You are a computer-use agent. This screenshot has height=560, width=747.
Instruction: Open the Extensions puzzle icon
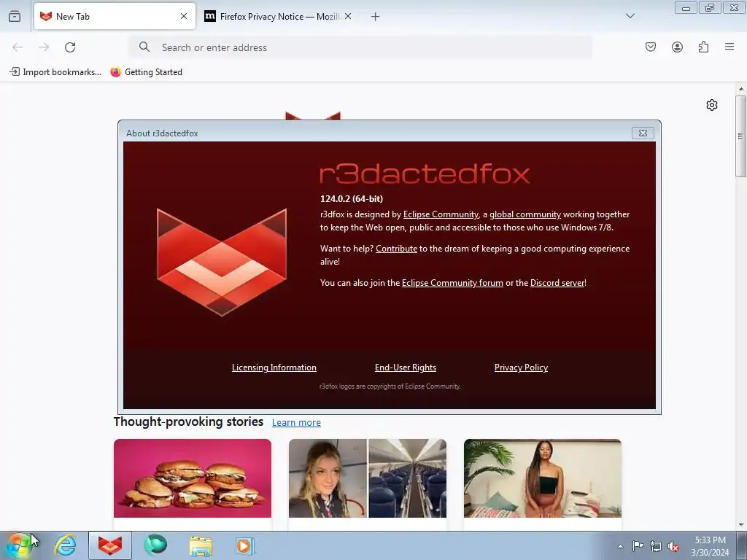pos(703,47)
